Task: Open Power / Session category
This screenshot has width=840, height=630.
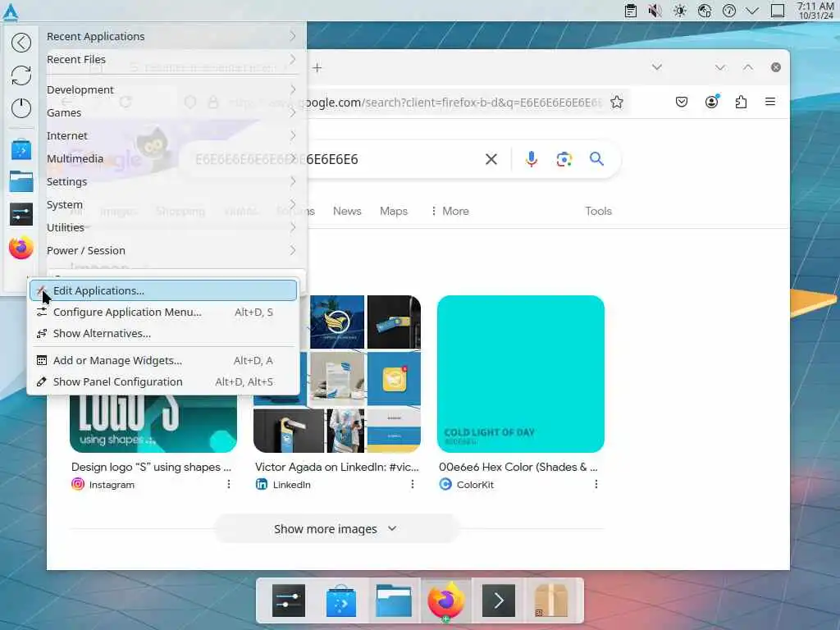Action: click(171, 251)
